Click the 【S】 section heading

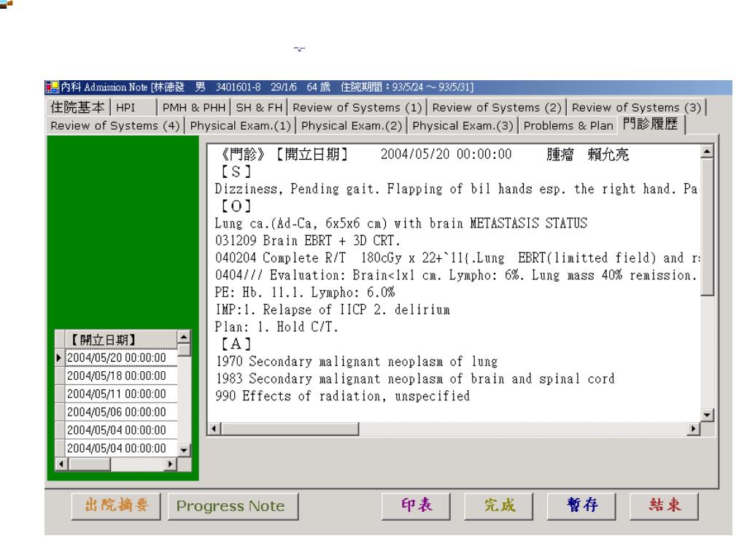(236, 172)
